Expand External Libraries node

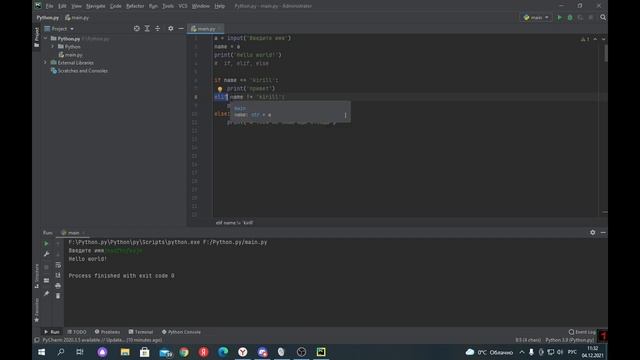click(45, 63)
